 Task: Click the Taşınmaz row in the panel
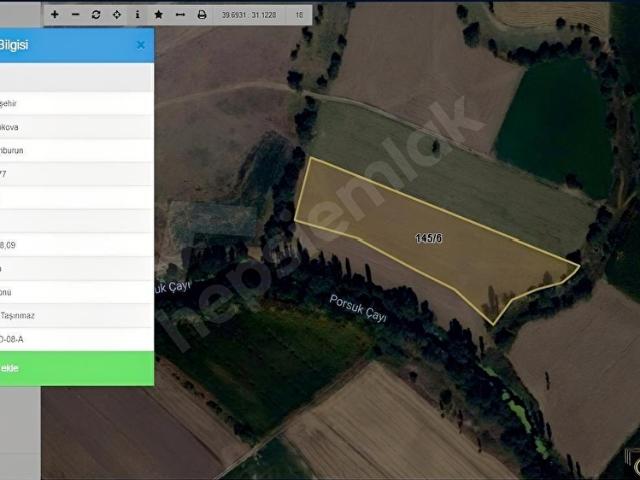[77, 316]
